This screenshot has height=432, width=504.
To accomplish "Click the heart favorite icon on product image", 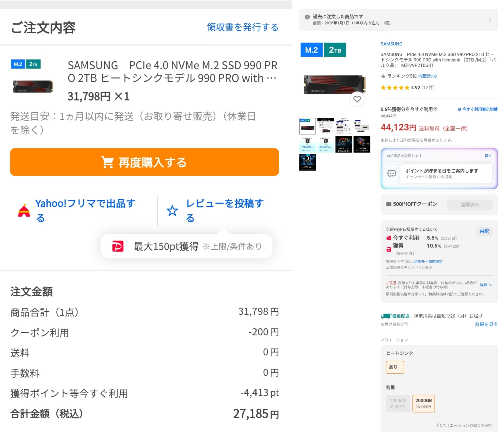I will [357, 99].
